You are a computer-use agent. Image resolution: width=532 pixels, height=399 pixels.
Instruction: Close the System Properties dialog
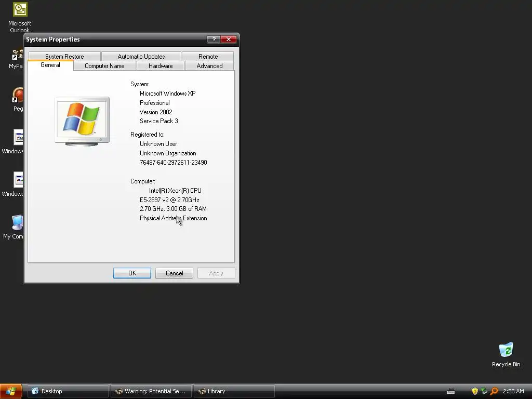[229, 39]
